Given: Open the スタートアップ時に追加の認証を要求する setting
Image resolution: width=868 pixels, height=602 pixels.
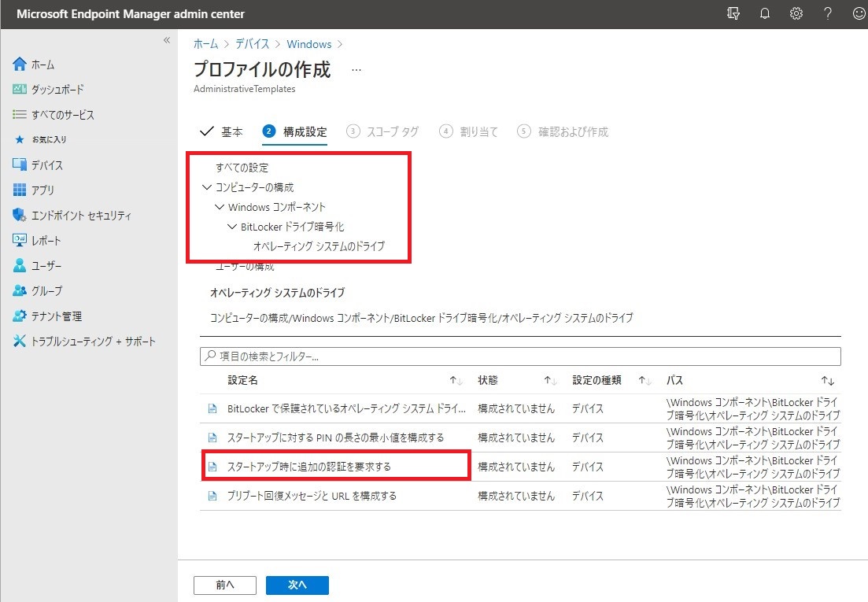Looking at the screenshot, I should (x=309, y=467).
